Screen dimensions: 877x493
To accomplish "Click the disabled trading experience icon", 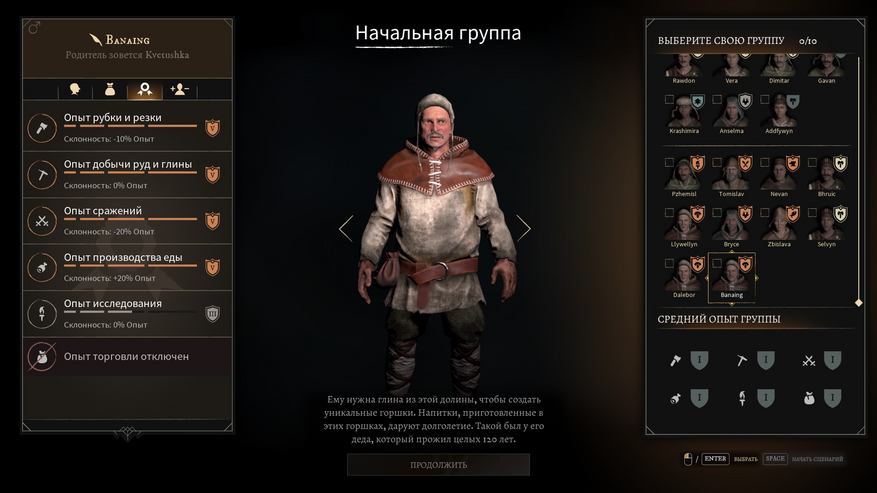I will 42,356.
